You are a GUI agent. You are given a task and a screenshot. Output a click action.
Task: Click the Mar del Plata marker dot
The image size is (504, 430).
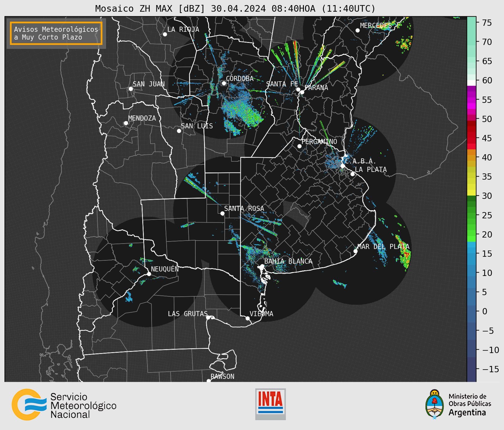pyautogui.click(x=356, y=251)
